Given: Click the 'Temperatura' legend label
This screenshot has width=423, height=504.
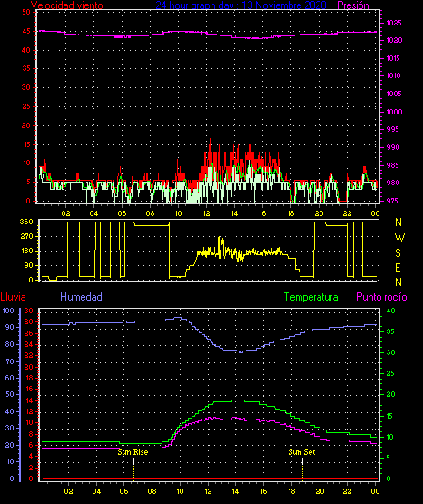Looking at the screenshot, I should pyautogui.click(x=311, y=297).
